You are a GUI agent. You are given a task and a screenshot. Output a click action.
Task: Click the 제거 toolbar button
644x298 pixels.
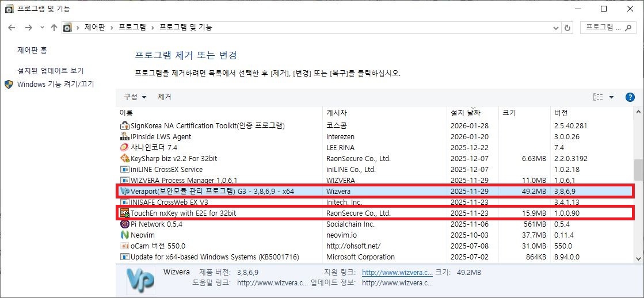click(x=164, y=97)
